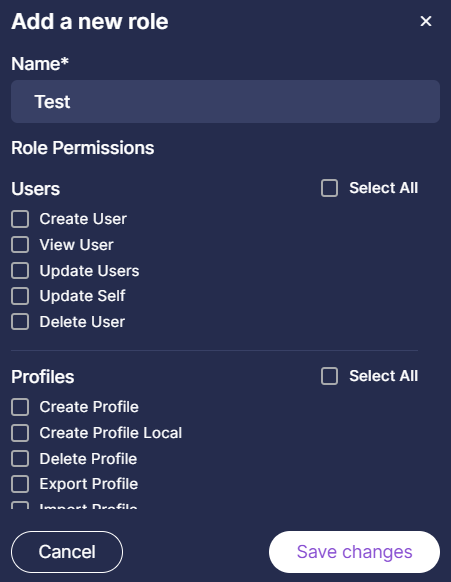Click the Export Profile label
The width and height of the screenshot is (451, 582).
click(89, 484)
